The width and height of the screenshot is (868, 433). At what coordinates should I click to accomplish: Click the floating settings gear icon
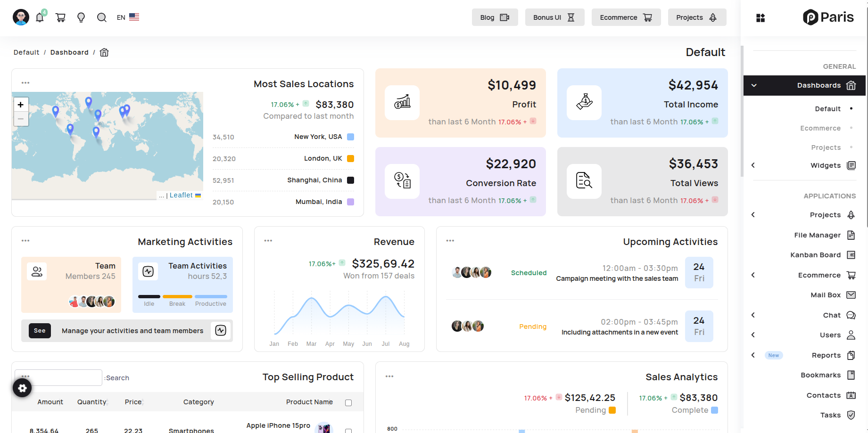coord(22,388)
